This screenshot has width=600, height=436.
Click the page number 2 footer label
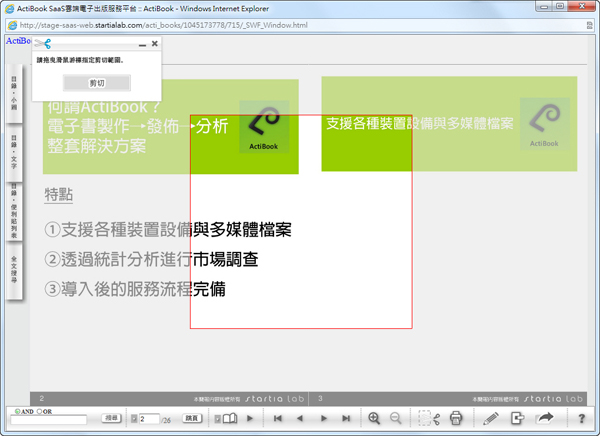pos(42,398)
